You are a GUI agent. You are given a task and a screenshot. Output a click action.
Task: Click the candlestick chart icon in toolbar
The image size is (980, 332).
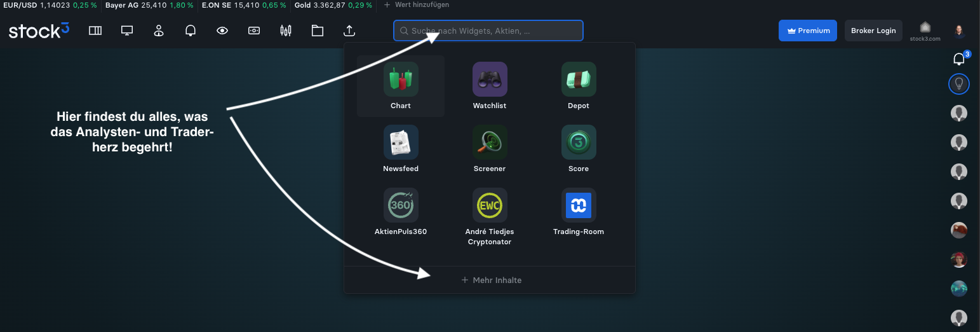[x=286, y=31]
